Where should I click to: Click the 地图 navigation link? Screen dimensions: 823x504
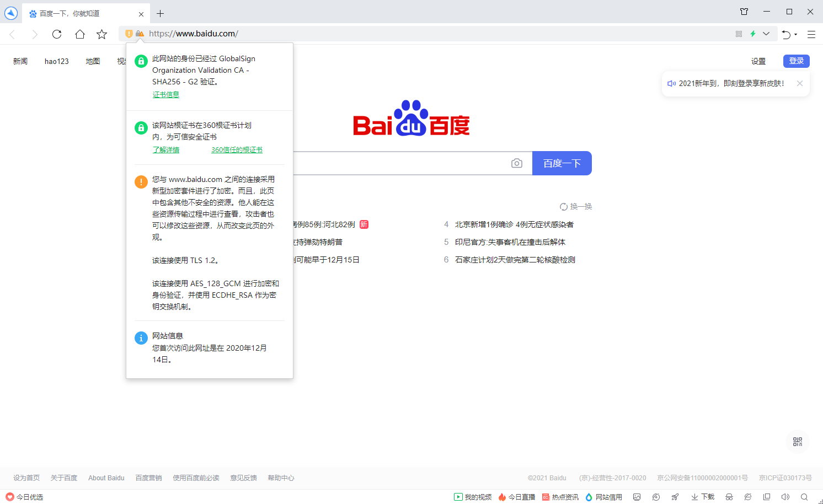93,61
